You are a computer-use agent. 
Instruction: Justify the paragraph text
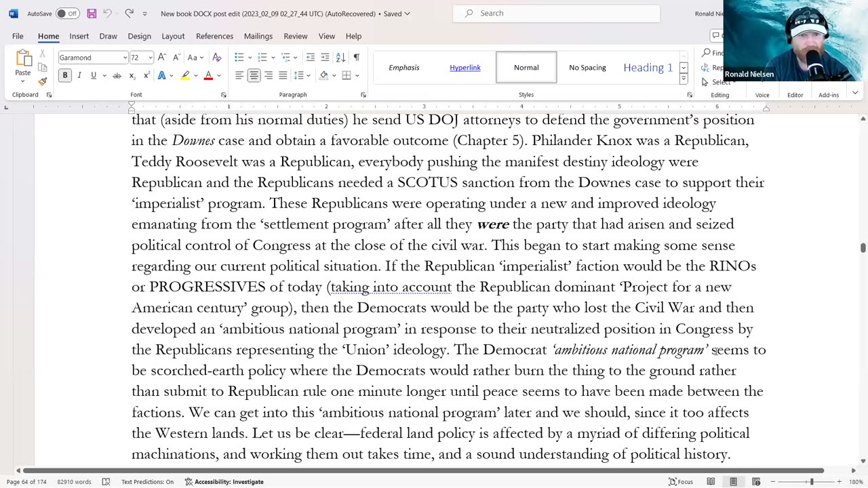point(283,75)
